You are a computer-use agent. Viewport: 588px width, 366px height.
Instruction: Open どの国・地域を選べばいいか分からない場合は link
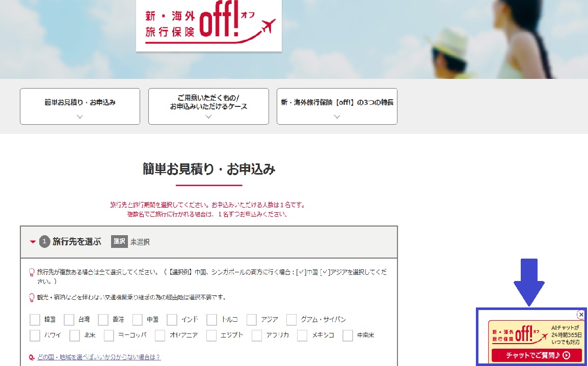98,357
